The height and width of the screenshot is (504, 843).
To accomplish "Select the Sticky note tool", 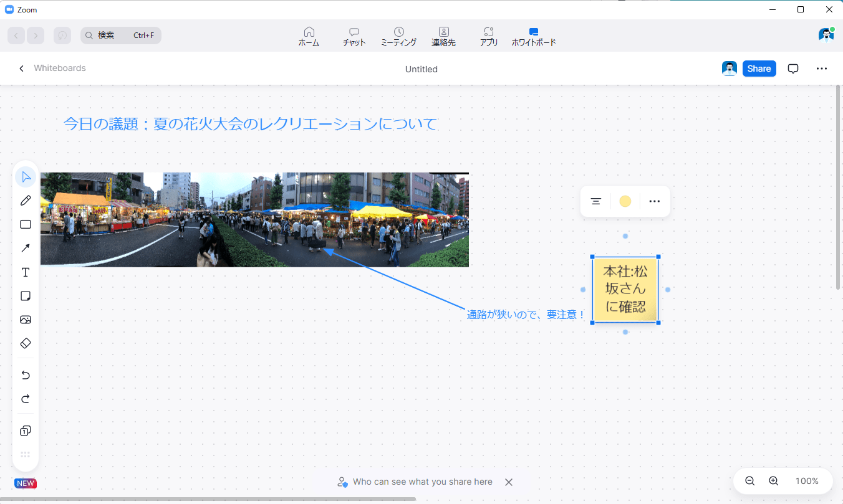I will click(x=26, y=296).
